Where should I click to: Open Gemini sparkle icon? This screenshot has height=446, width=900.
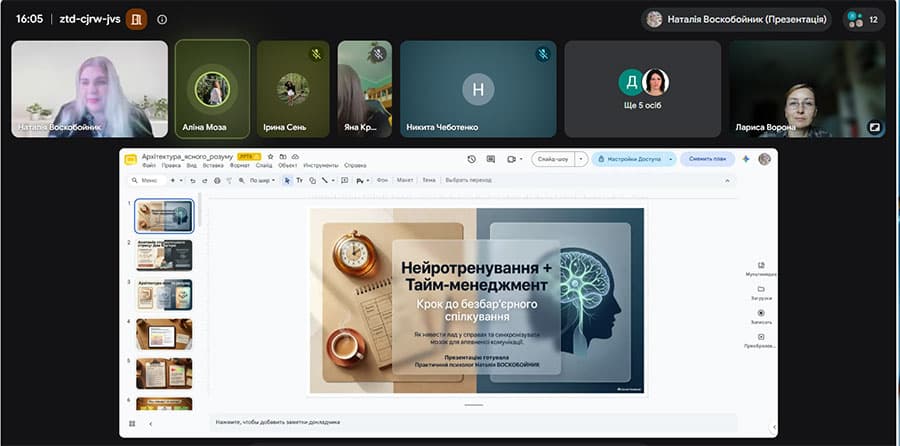pyautogui.click(x=746, y=159)
